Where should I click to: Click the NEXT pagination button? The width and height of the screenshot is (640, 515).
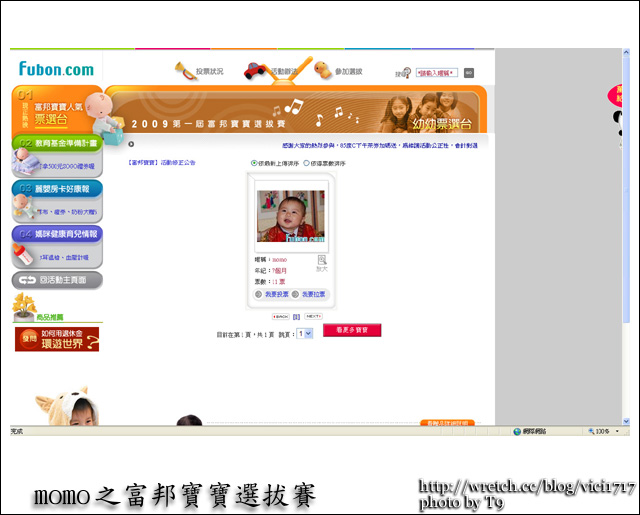[x=313, y=317]
